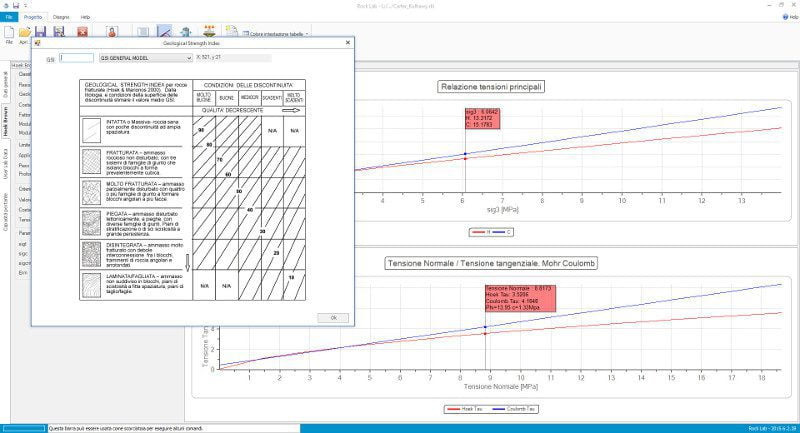Image resolution: width=800 pixels, height=433 pixels.
Task: Click the red X icon in ribbon
Action: coord(84,33)
